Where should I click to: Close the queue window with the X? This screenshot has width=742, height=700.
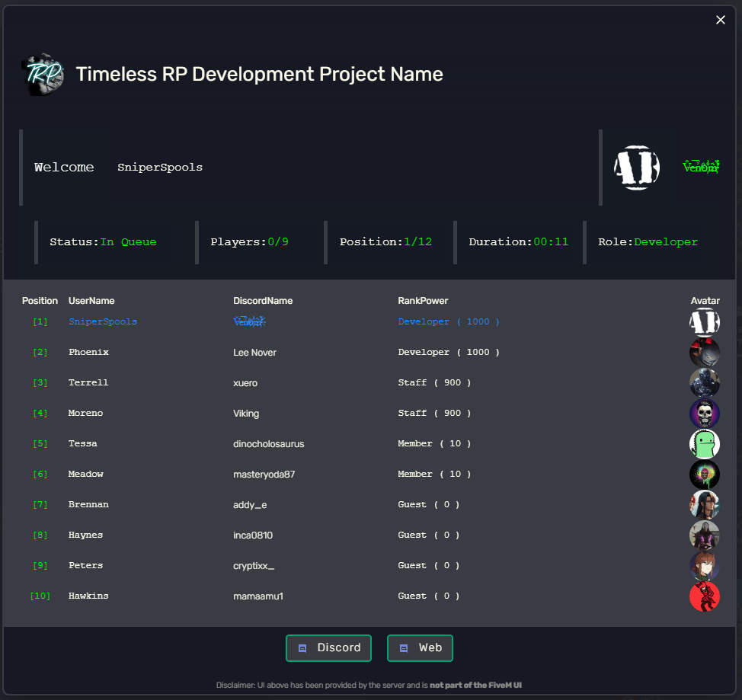click(x=720, y=20)
